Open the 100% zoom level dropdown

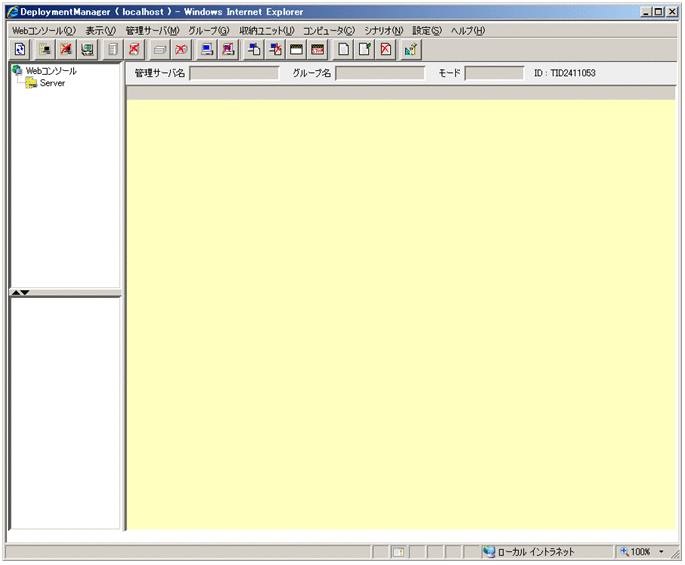[x=661, y=551]
